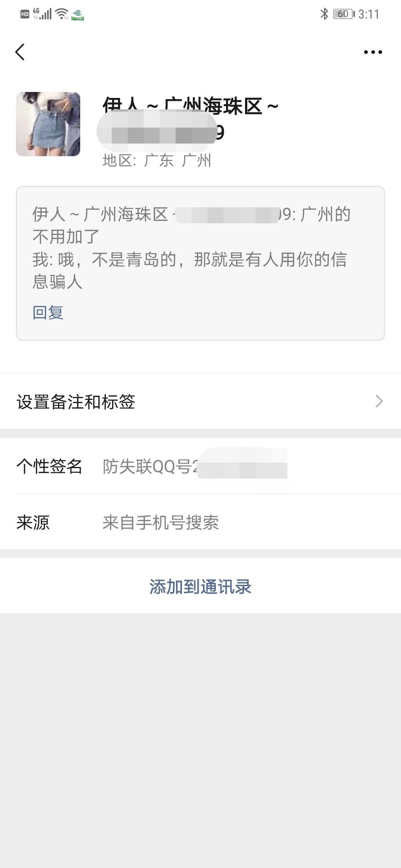The width and height of the screenshot is (401, 868).
Task: Tap the 4G signal strength icon
Action: pos(42,14)
